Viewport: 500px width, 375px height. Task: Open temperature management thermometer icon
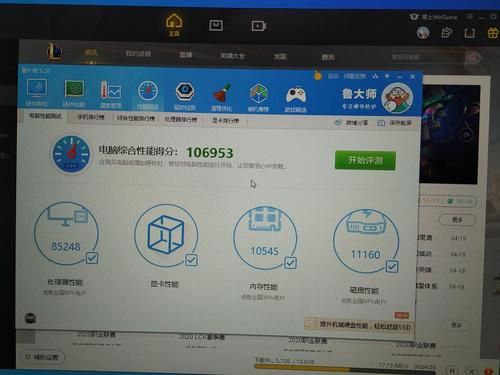coord(111,94)
